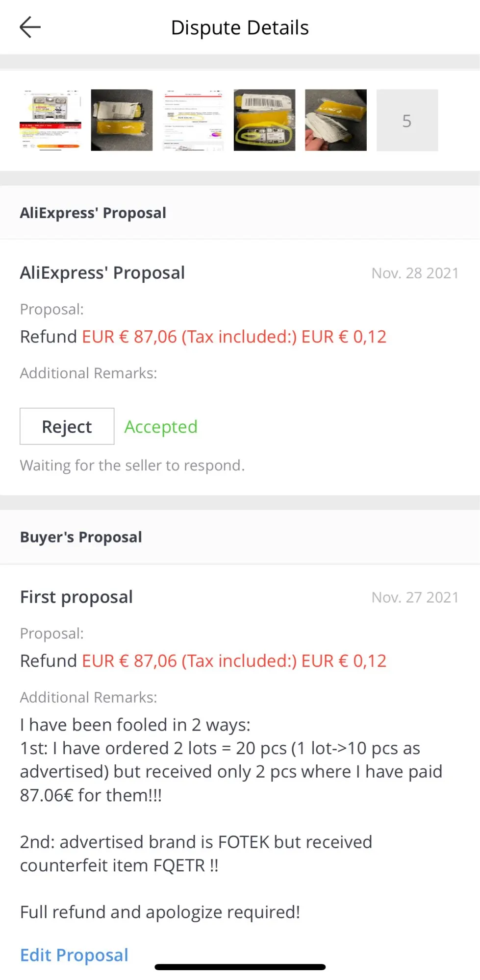Click the Nov. 28 2021 date
Image resolution: width=480 pixels, height=980 pixels.
(415, 273)
